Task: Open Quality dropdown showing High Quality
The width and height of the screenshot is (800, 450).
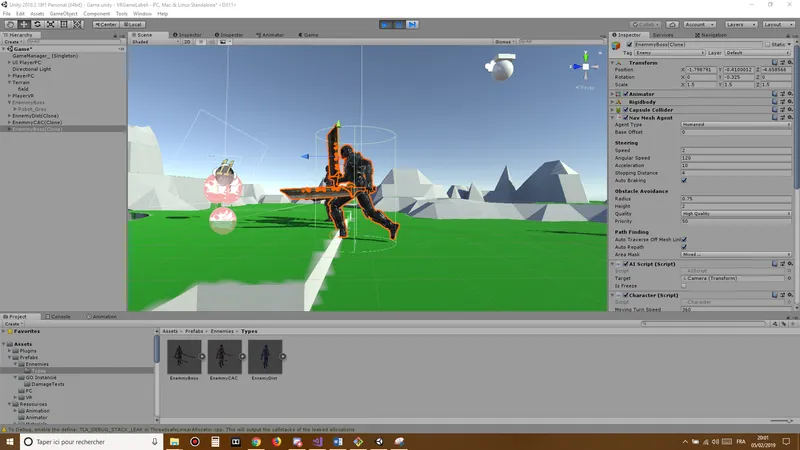Action: pyautogui.click(x=736, y=214)
